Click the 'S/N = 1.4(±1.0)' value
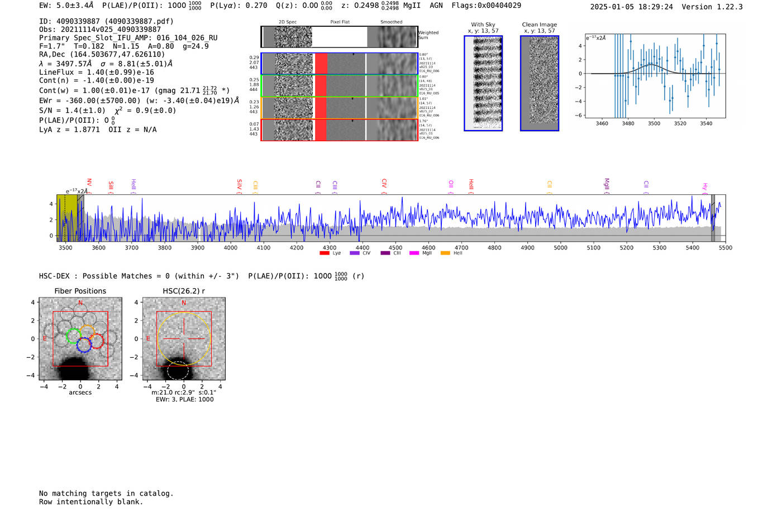This screenshot has width=782, height=532. coord(72,111)
